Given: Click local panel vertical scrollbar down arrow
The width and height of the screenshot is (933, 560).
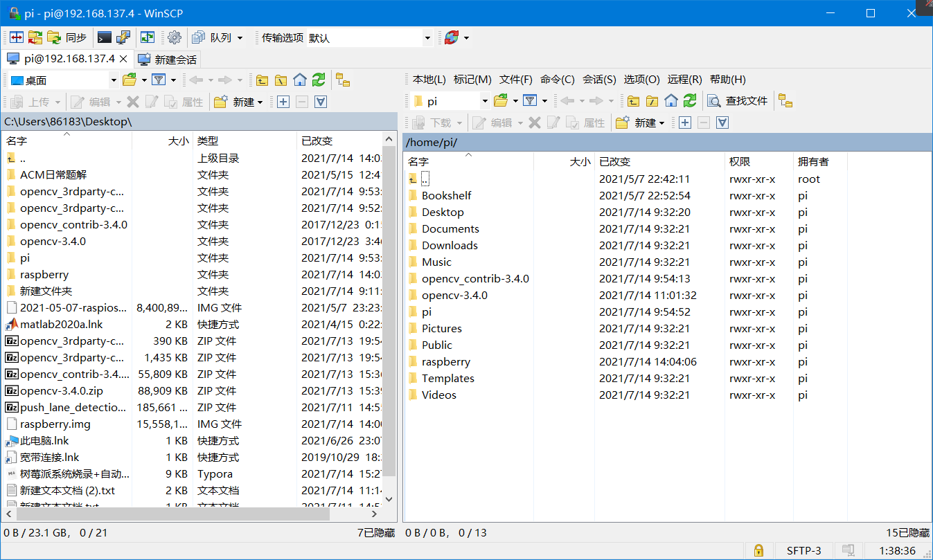Looking at the screenshot, I should pos(389,498).
